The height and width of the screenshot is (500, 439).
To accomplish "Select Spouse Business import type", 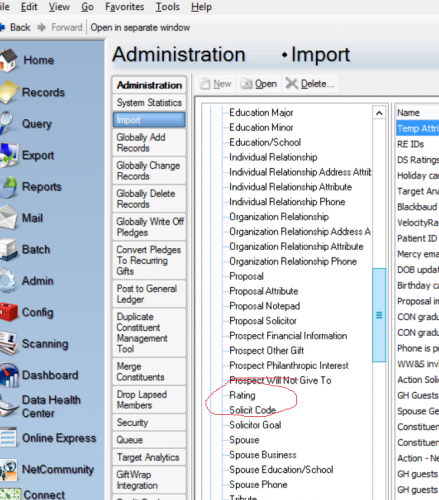I will (263, 455).
